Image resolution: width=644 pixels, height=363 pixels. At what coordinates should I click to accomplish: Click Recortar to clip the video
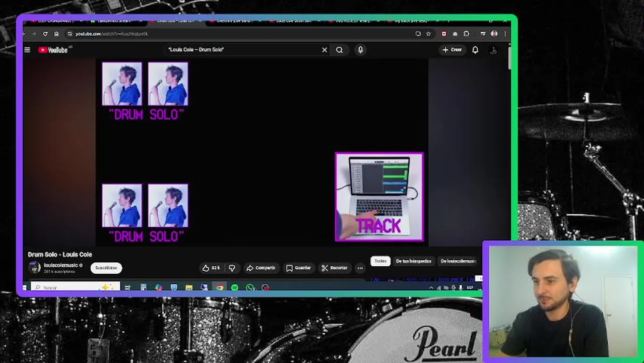[x=335, y=268]
